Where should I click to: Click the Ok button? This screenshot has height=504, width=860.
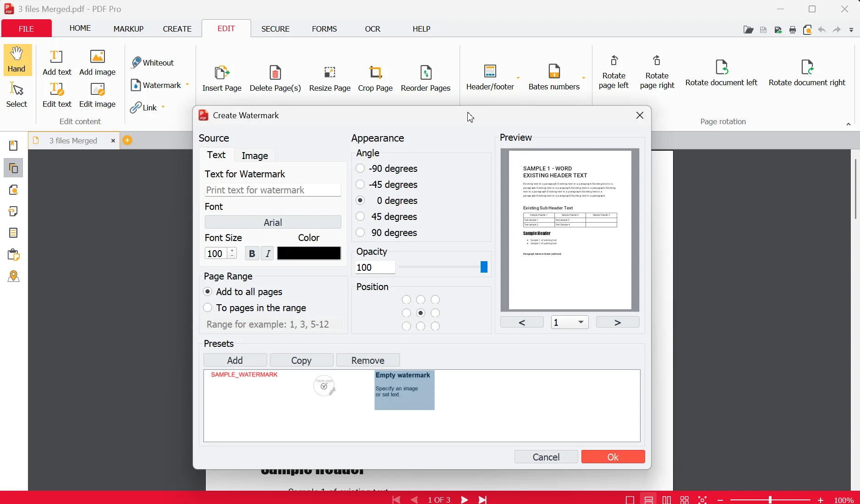tap(613, 457)
